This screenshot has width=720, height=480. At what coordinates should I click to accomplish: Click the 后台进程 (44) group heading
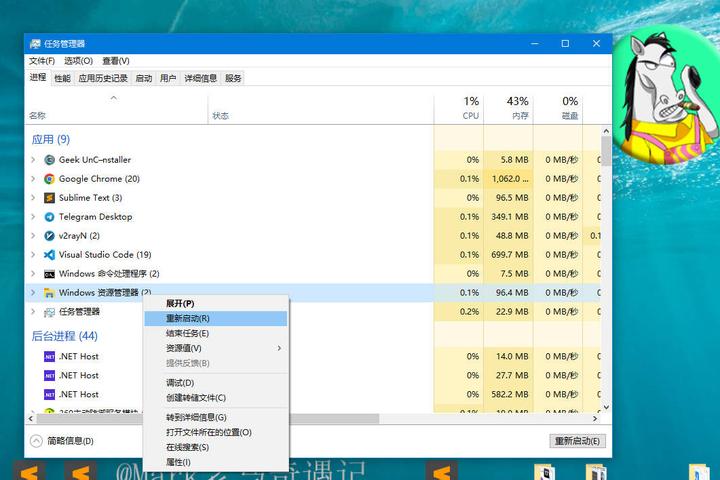pos(64,336)
